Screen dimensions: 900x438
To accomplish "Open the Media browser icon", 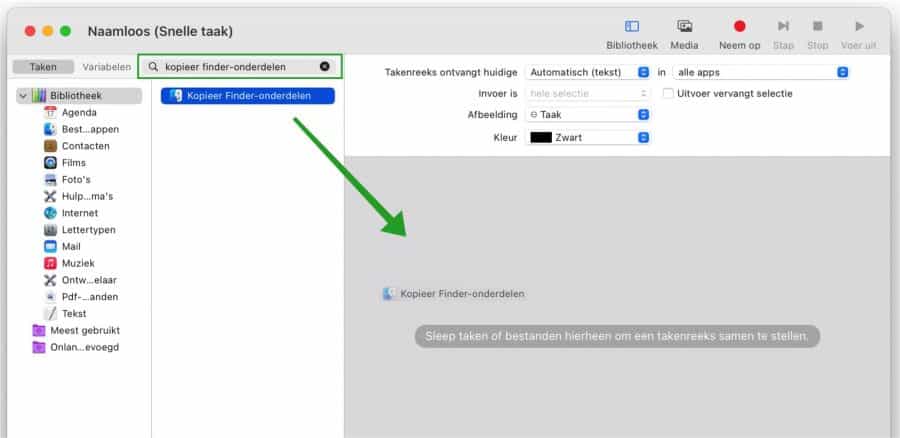I will 684,26.
